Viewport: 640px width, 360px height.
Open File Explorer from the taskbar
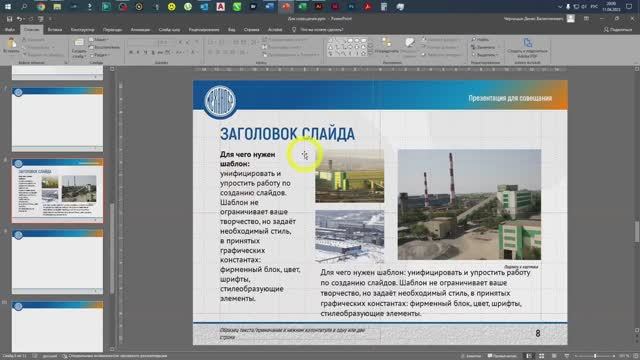pyautogui.click(x=57, y=7)
